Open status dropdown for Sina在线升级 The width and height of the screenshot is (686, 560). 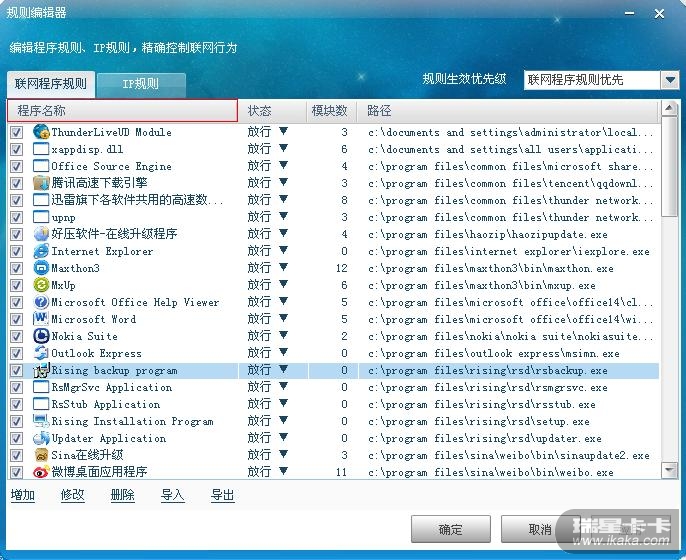[284, 454]
